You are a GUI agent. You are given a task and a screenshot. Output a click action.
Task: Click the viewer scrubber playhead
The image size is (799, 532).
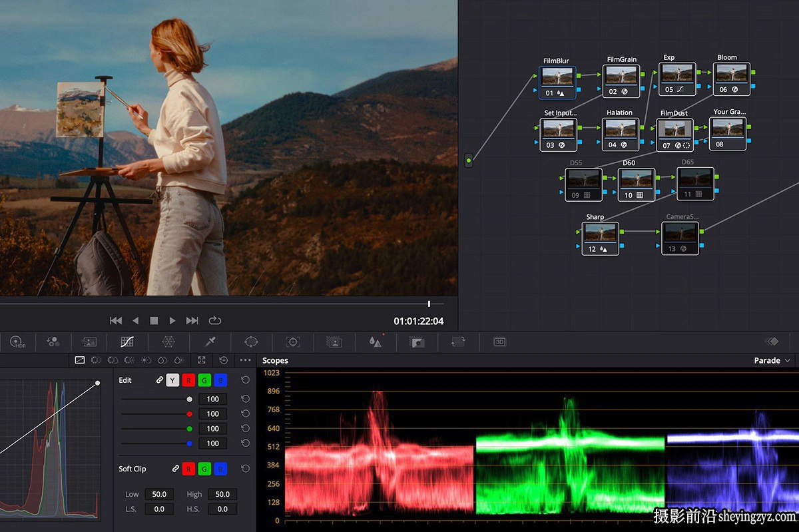[x=429, y=304]
